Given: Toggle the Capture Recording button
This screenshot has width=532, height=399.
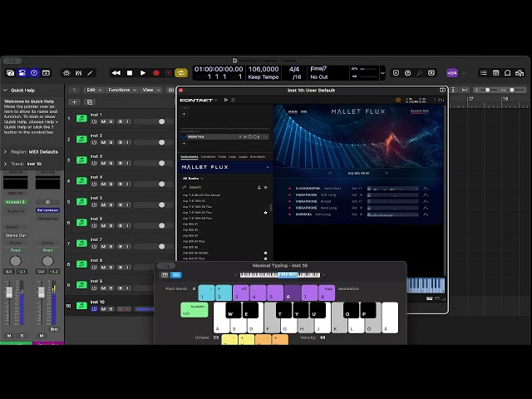Looking at the screenshot, I should (168, 73).
